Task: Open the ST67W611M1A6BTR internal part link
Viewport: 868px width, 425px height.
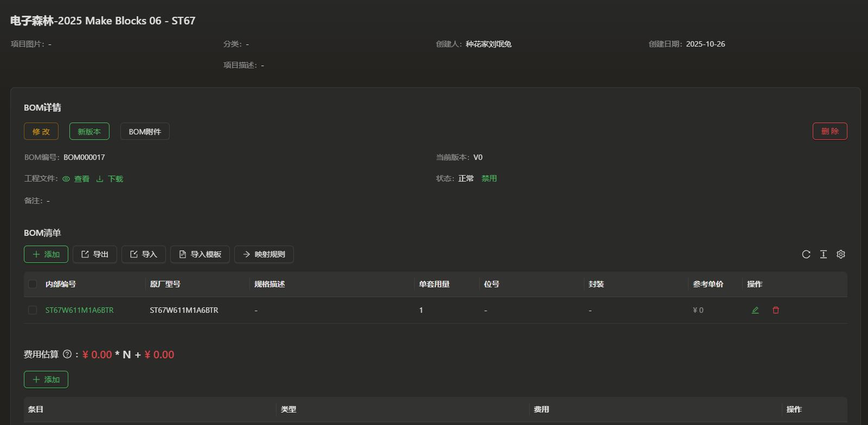Action: pyautogui.click(x=80, y=311)
